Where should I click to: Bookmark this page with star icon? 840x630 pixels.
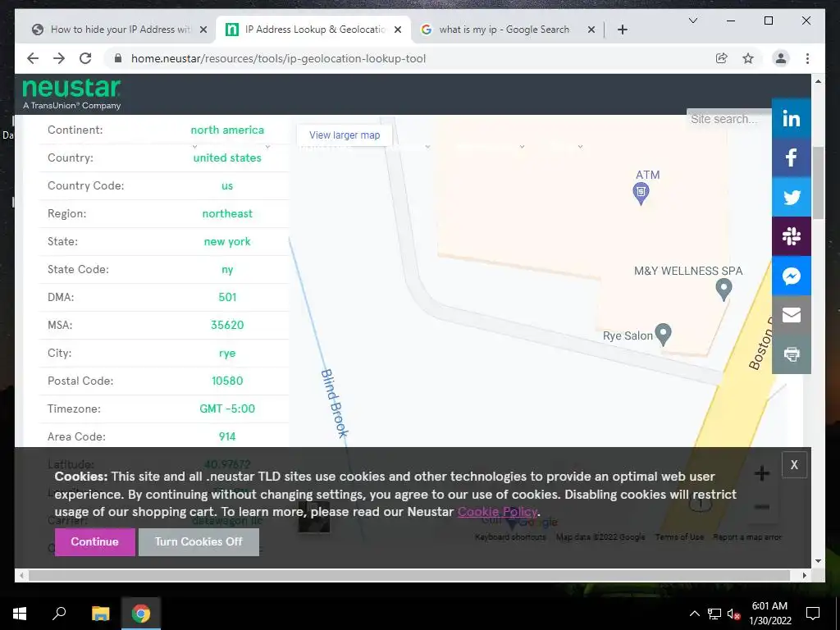click(748, 58)
